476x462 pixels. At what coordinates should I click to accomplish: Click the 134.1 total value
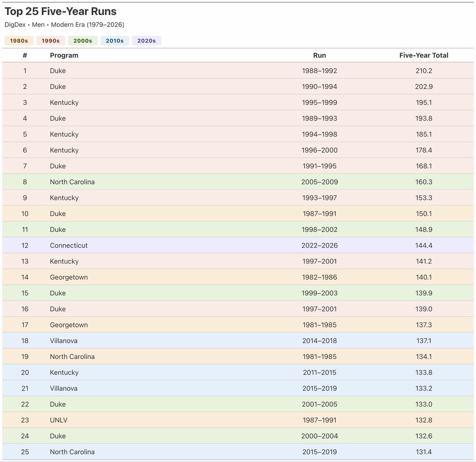(x=424, y=356)
